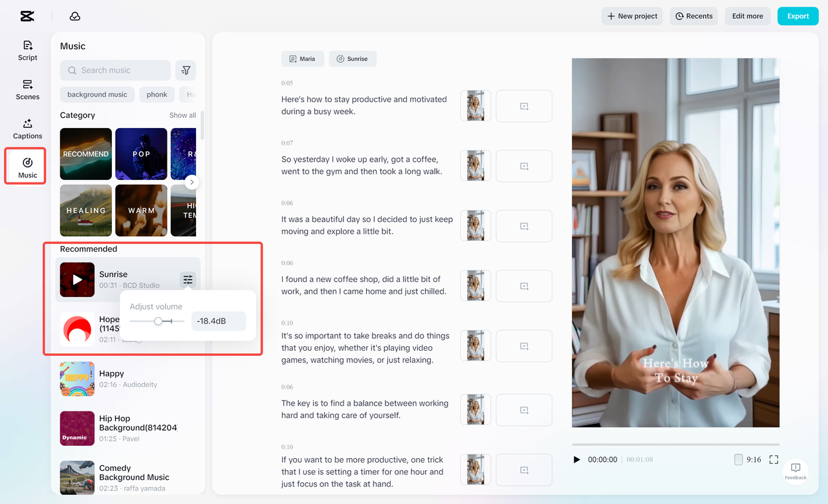Viewport: 828px width, 504px height.
Task: Click avatar thumbnail beside 'It was a beautiful day'
Action: coord(475,226)
